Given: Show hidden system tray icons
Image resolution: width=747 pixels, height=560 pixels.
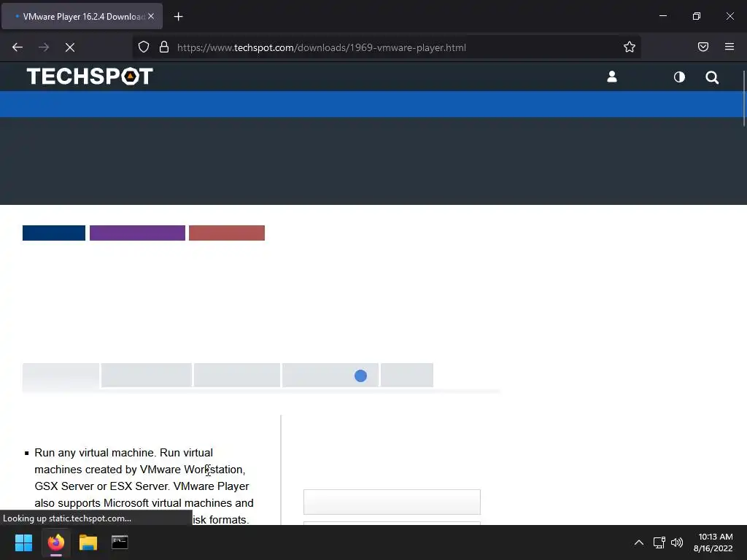Looking at the screenshot, I should (639, 542).
